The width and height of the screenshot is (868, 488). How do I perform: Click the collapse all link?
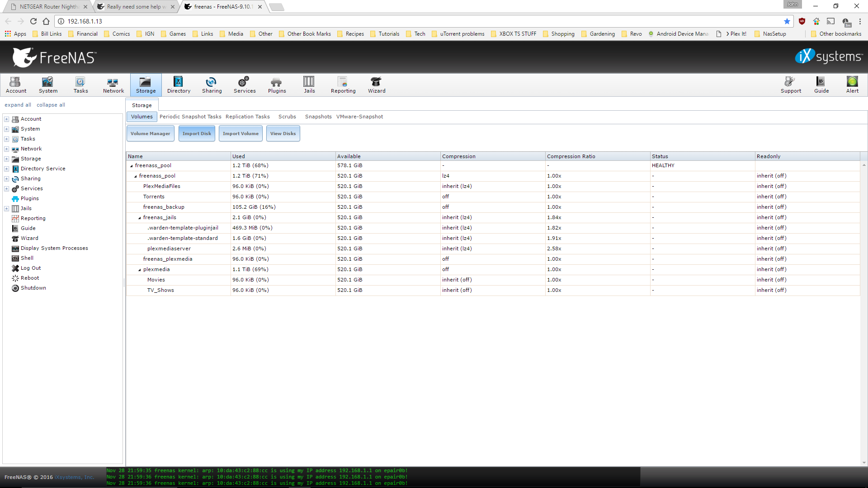pos(51,105)
